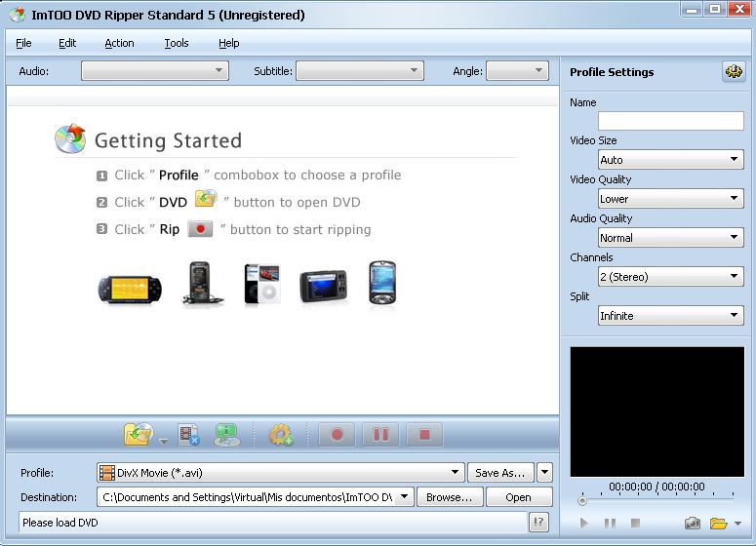
Task: Click the black preview video area
Action: point(657,411)
